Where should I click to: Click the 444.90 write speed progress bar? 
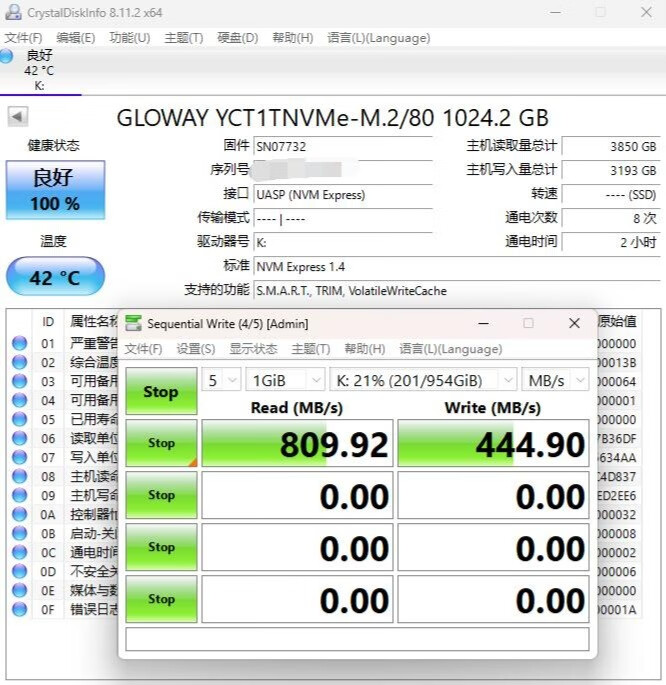(x=493, y=443)
